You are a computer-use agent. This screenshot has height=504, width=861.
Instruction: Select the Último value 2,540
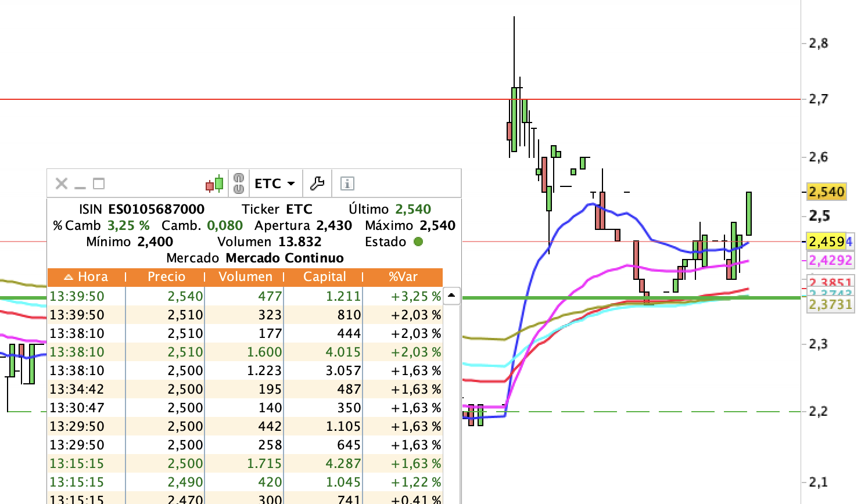(413, 209)
